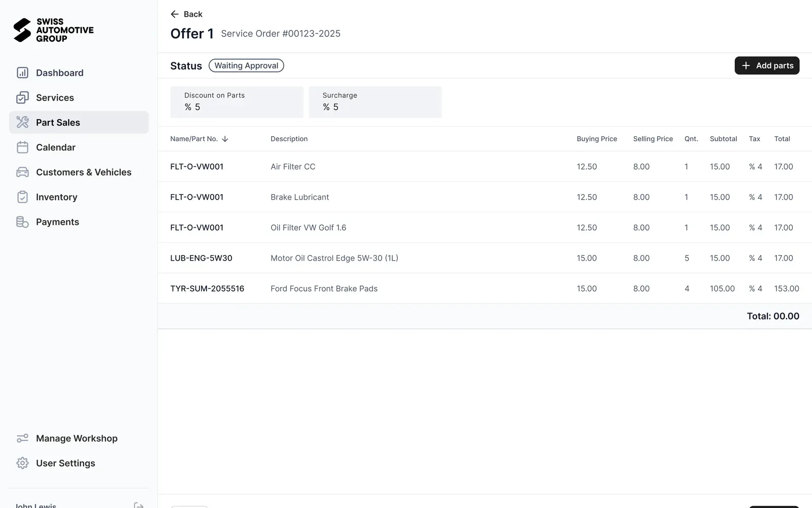Click the User Settings gear icon

pos(22,463)
